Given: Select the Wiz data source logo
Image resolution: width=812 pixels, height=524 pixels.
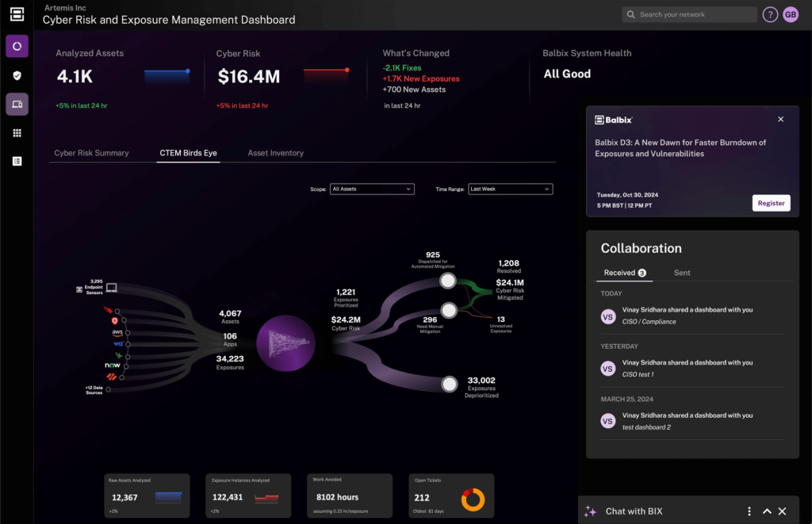Looking at the screenshot, I should point(118,343).
